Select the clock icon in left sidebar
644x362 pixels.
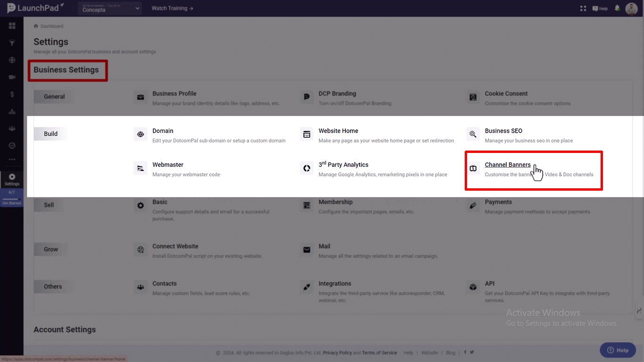tap(12, 145)
